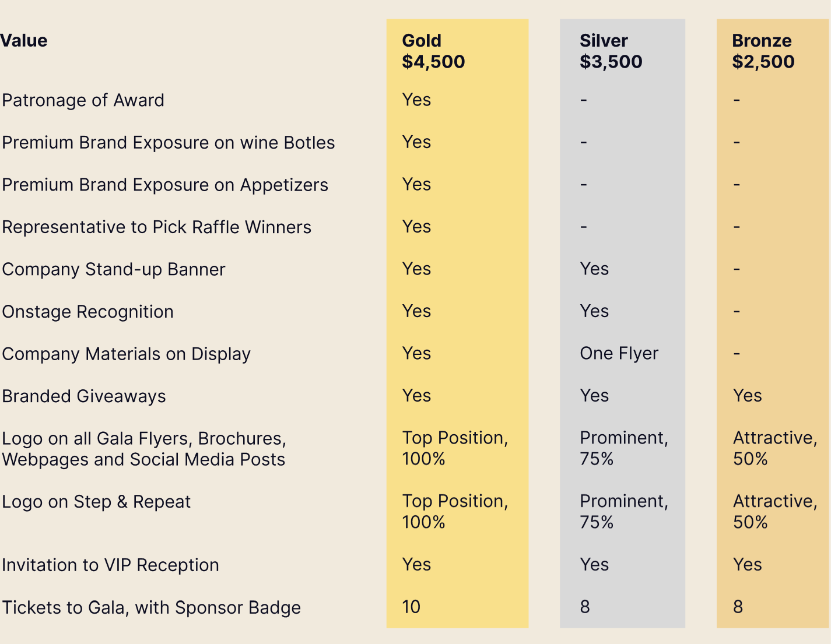
Task: Click the Company Stand-up Banner label
Action: coord(114,269)
